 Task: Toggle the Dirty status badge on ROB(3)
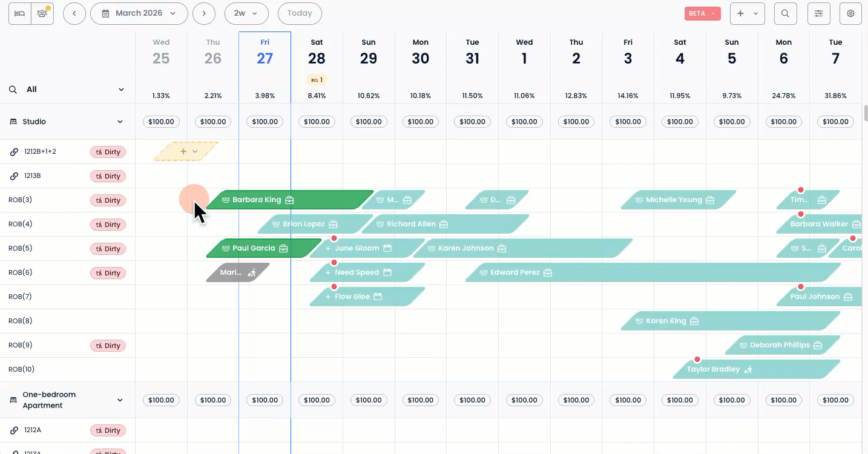[x=108, y=200]
